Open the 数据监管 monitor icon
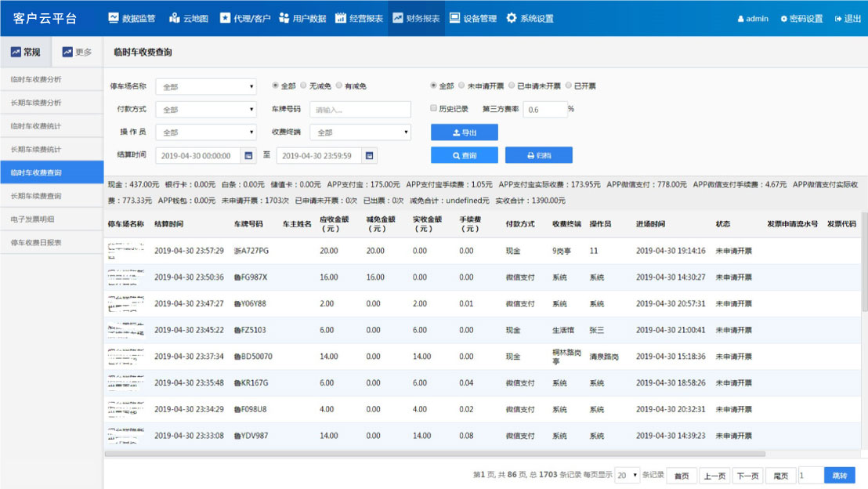 [114, 18]
